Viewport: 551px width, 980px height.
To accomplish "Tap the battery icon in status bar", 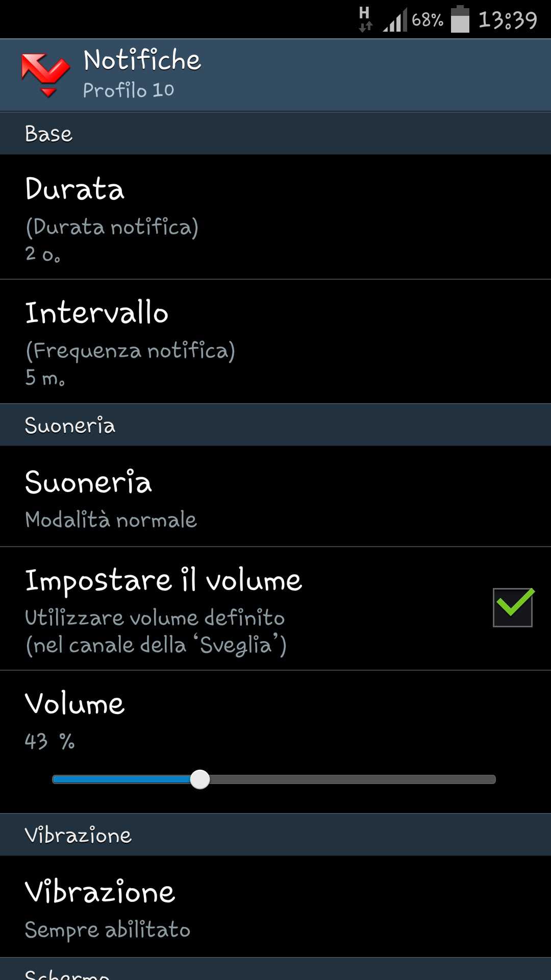I will (460, 19).
